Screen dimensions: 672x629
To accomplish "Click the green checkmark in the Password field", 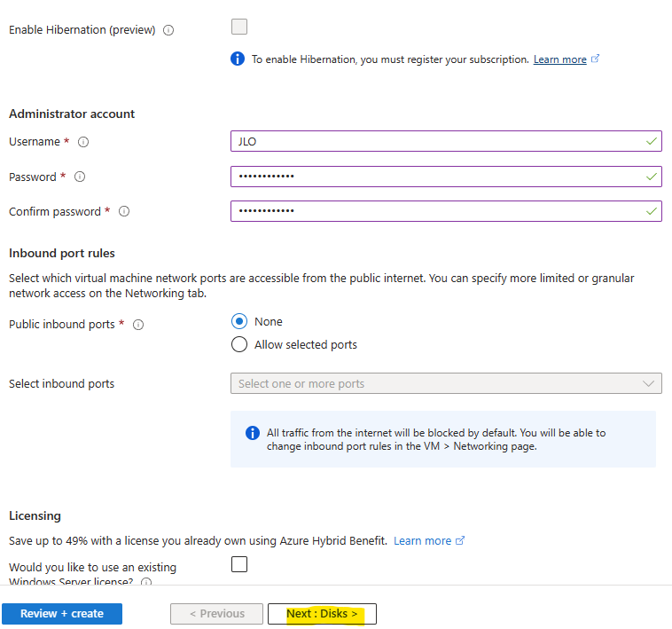I will [652, 177].
